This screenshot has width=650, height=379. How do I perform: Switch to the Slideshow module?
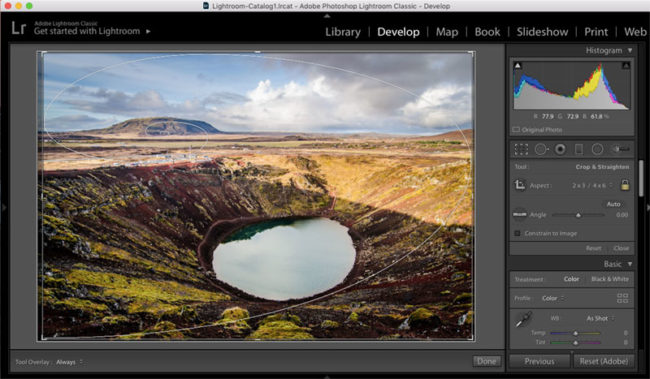coord(542,32)
